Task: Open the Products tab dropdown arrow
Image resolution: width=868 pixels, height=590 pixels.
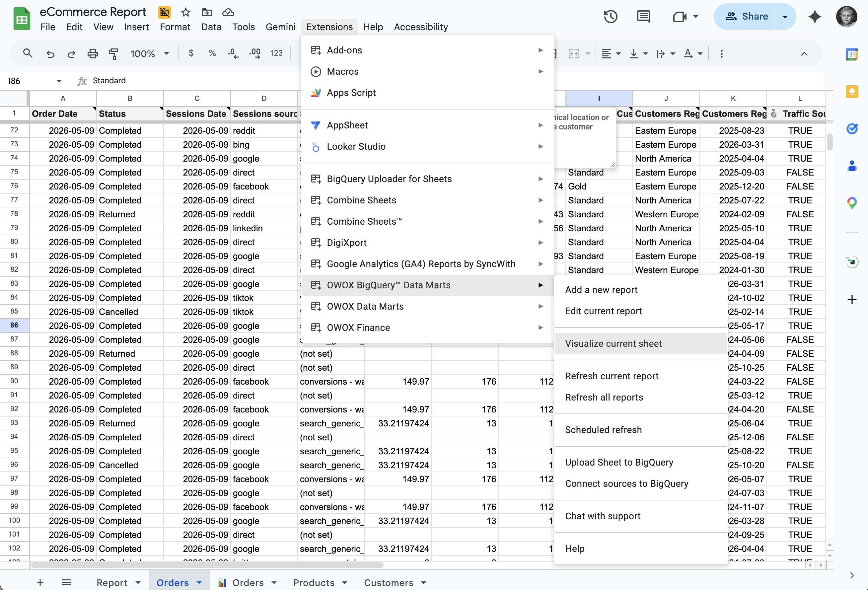Action: coord(344,583)
